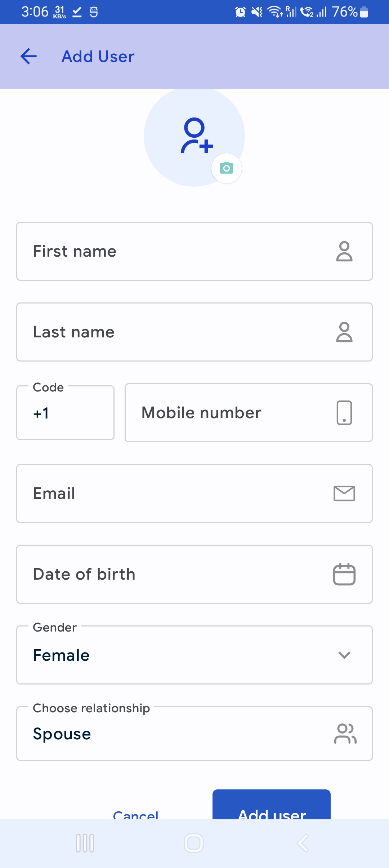
Task: Click the person icon in First name
Action: click(344, 251)
